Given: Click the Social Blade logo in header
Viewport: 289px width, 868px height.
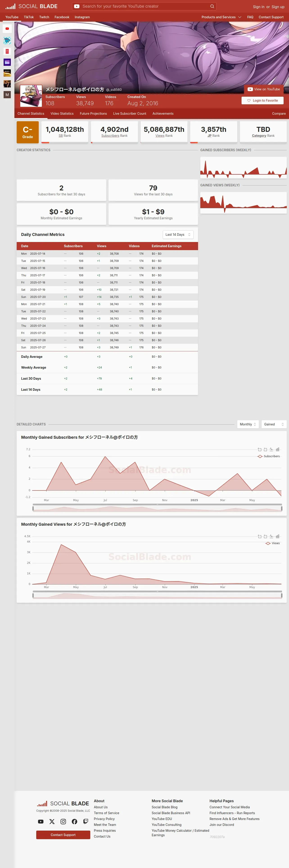Looking at the screenshot, I should pos(31,6).
